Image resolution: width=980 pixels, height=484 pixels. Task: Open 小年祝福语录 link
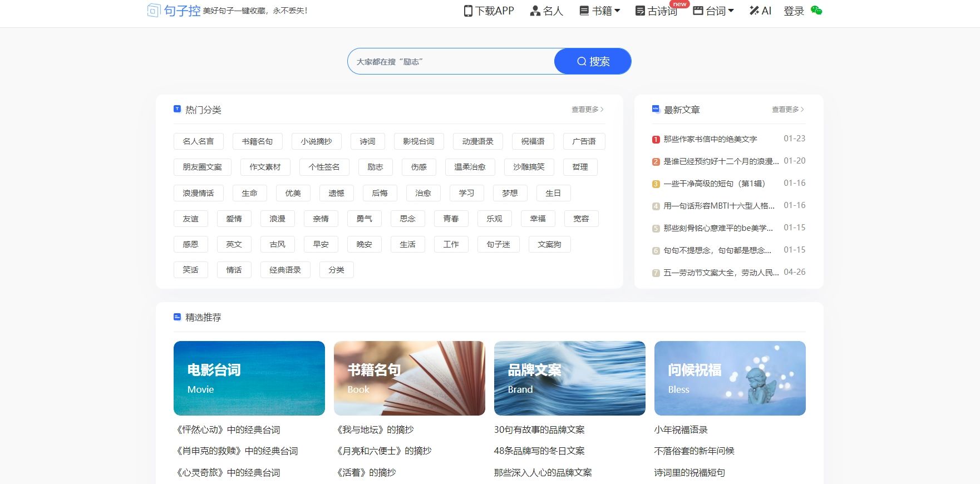tap(681, 429)
